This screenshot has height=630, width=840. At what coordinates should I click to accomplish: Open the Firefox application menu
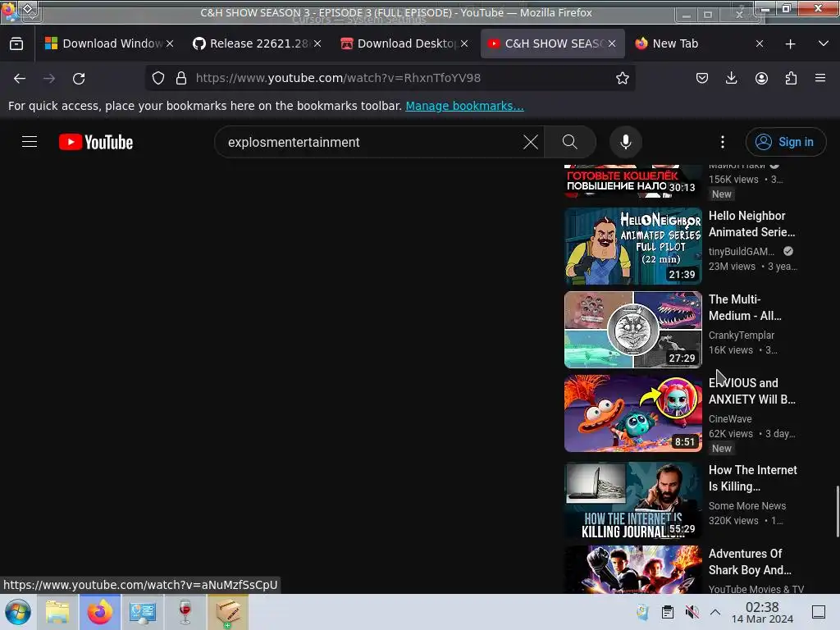[820, 78]
